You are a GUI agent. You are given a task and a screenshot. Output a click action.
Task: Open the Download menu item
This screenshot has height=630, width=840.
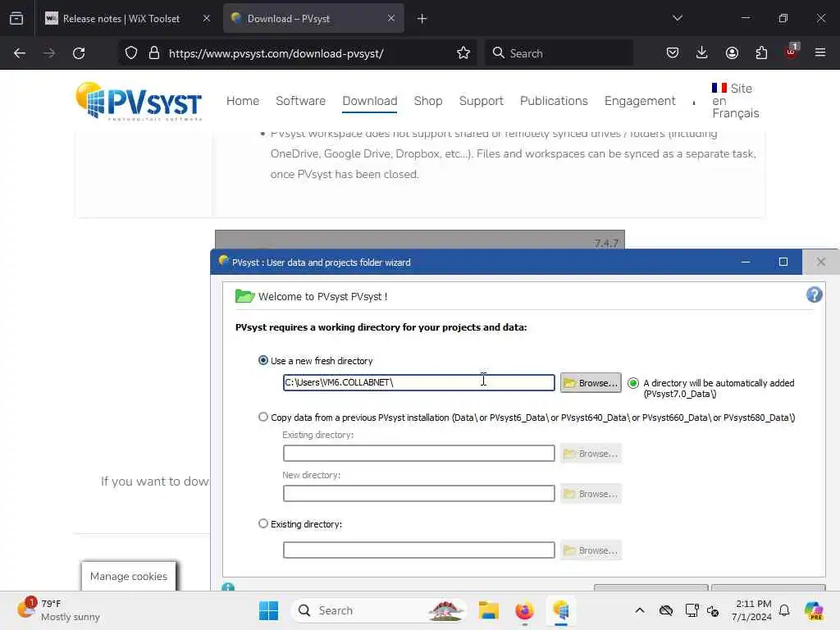pos(370,101)
